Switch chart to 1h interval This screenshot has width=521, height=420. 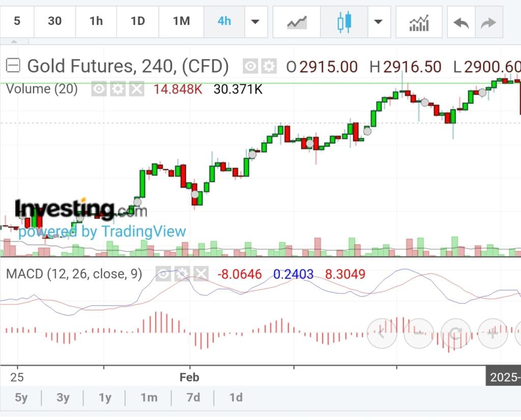[x=96, y=21]
